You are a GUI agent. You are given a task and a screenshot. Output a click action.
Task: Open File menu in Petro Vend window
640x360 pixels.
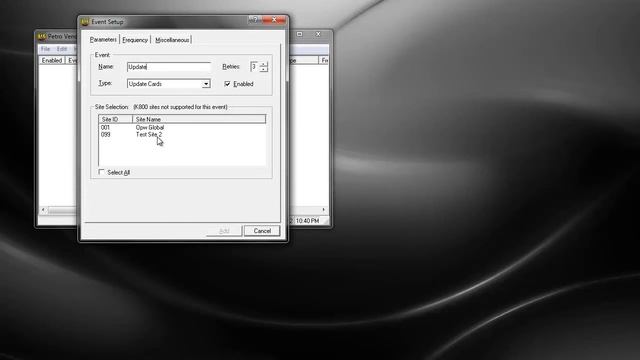coord(45,49)
